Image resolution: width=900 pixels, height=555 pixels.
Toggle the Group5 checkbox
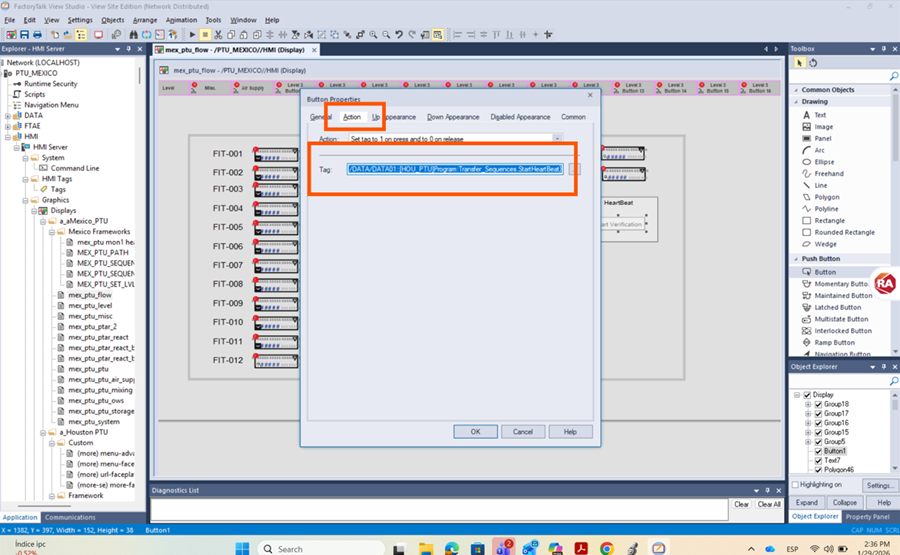point(818,442)
